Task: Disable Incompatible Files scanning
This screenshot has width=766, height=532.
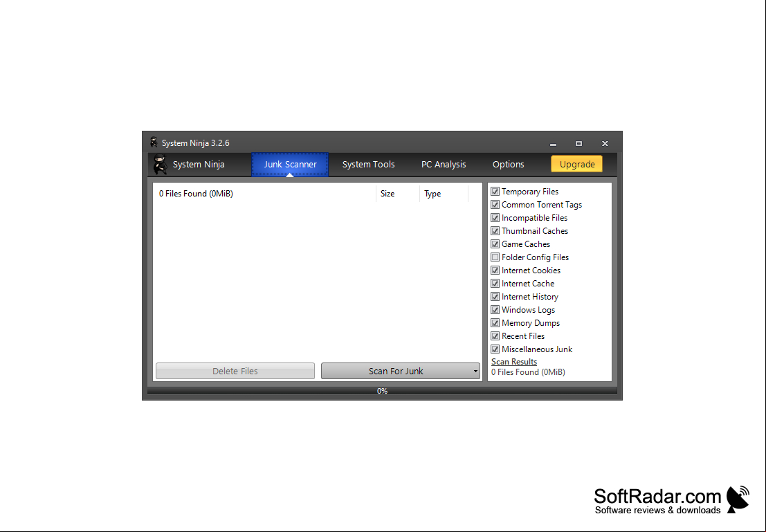Action: [x=495, y=218]
